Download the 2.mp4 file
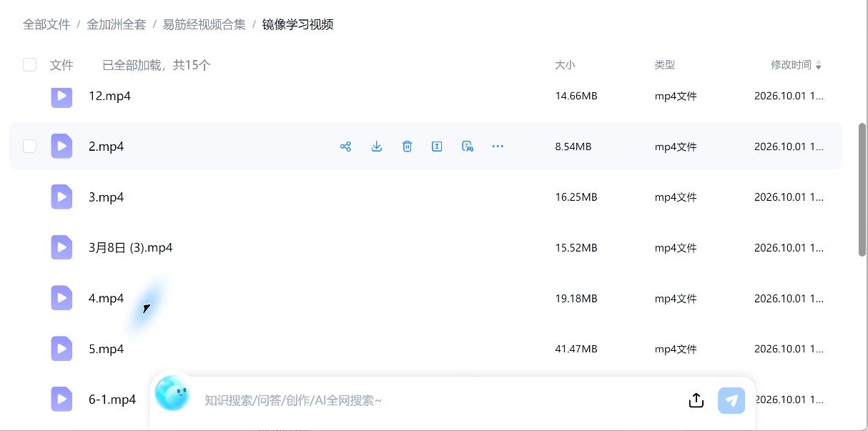The height and width of the screenshot is (431, 868). pyautogui.click(x=377, y=147)
